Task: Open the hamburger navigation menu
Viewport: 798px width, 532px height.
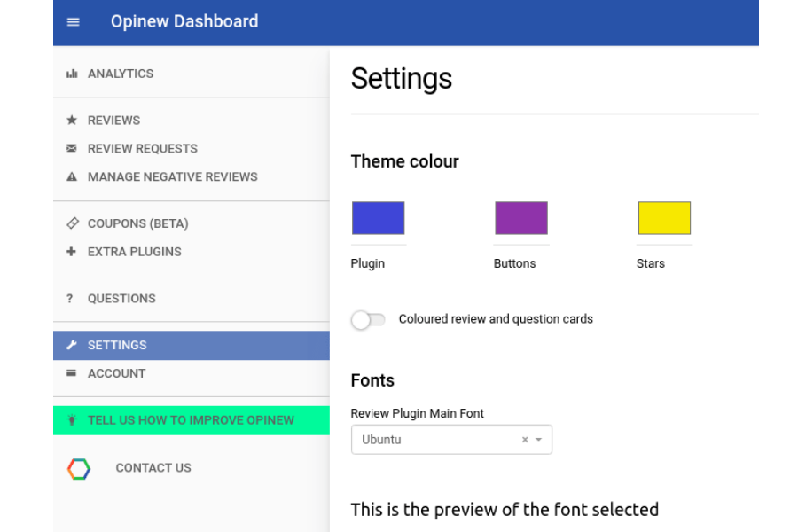Action: coord(74,22)
